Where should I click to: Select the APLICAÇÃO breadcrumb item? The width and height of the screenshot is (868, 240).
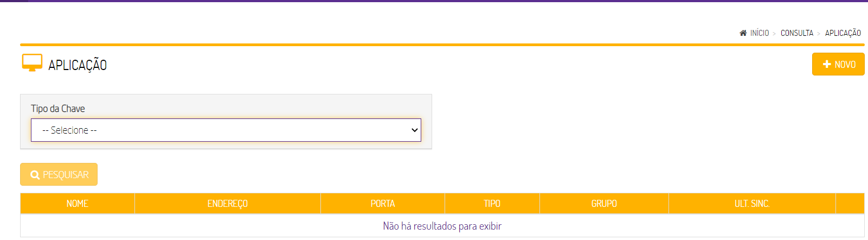coord(843,33)
